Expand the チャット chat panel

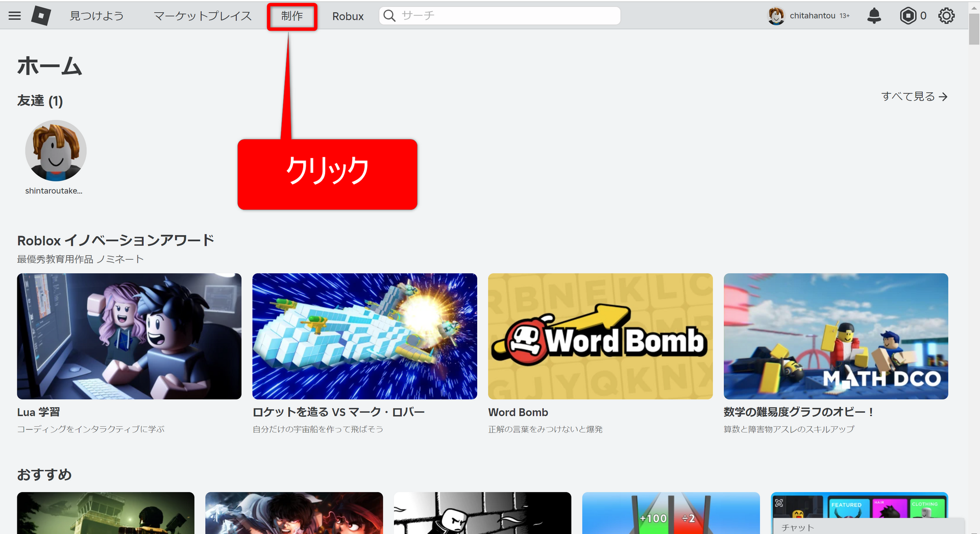868,527
